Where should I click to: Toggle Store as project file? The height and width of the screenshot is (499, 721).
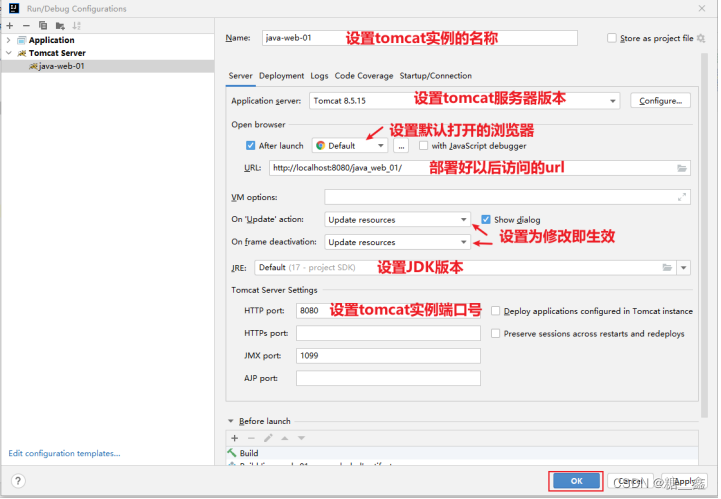(x=612, y=38)
